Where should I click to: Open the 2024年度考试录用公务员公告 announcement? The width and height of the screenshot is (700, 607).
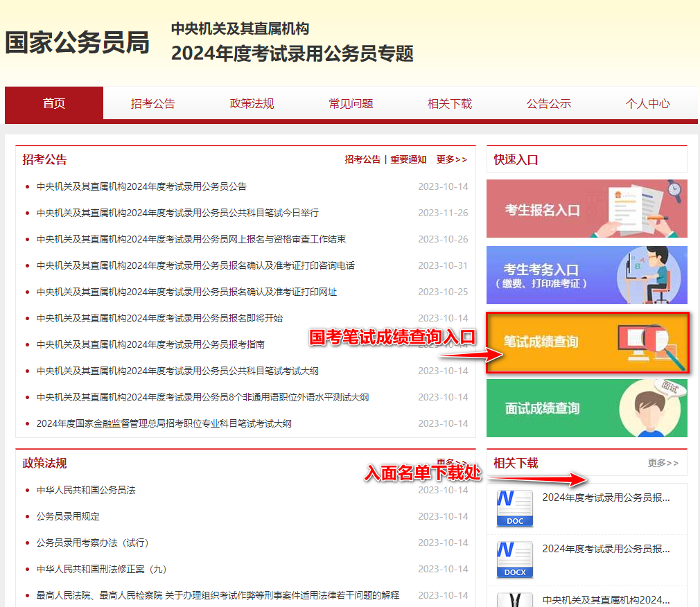pos(141,186)
